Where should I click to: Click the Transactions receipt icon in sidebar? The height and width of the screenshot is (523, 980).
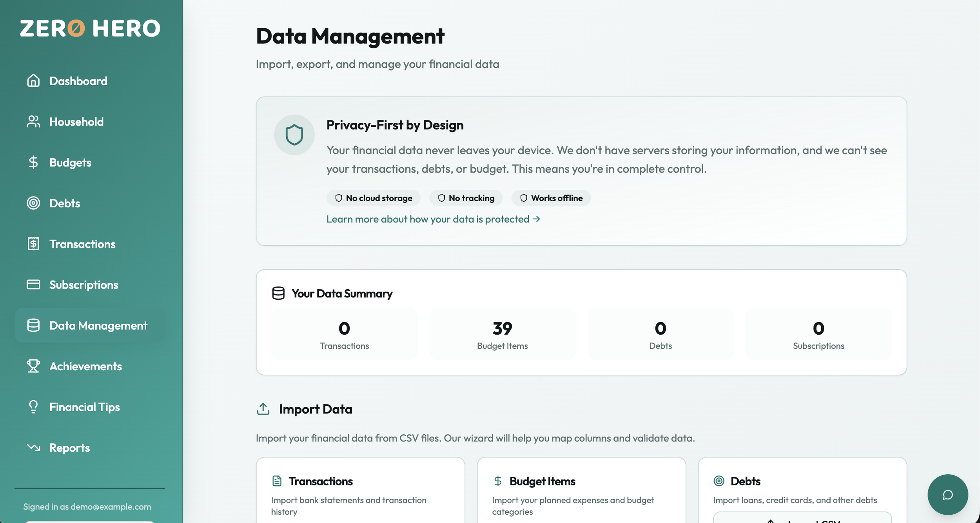pos(33,244)
